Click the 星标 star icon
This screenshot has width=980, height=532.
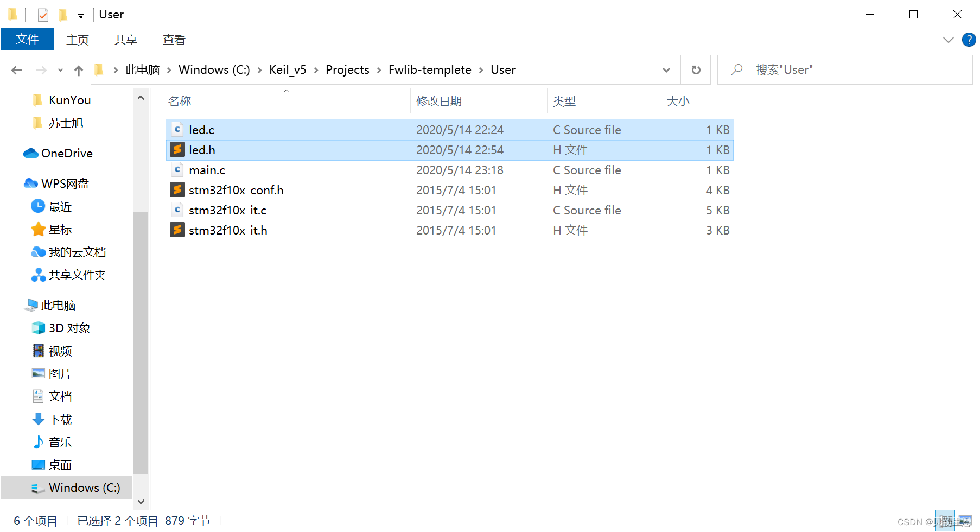pos(38,230)
